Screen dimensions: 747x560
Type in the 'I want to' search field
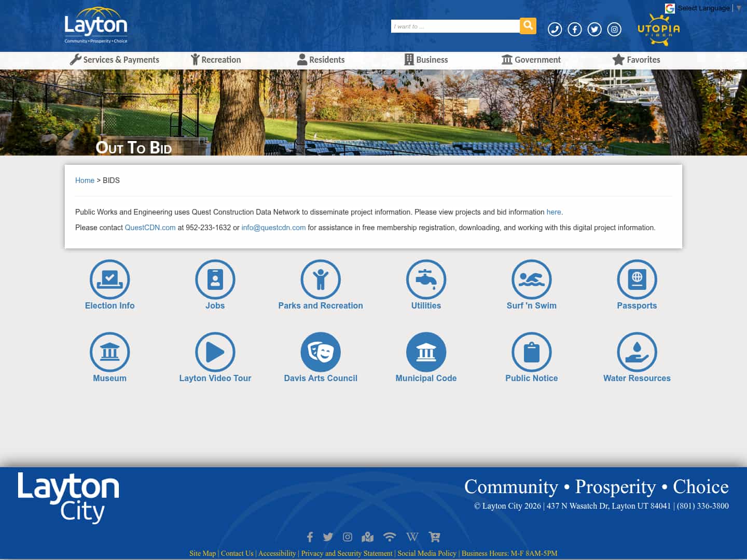point(455,26)
